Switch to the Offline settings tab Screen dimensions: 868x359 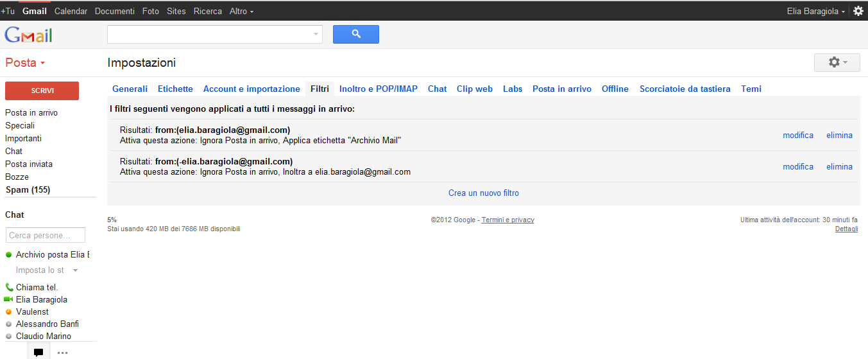click(x=615, y=89)
